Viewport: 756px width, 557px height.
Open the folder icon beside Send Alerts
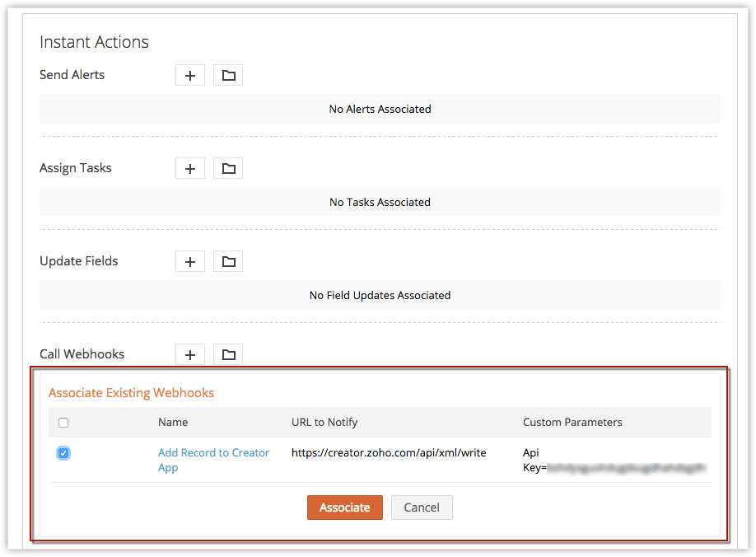point(228,76)
